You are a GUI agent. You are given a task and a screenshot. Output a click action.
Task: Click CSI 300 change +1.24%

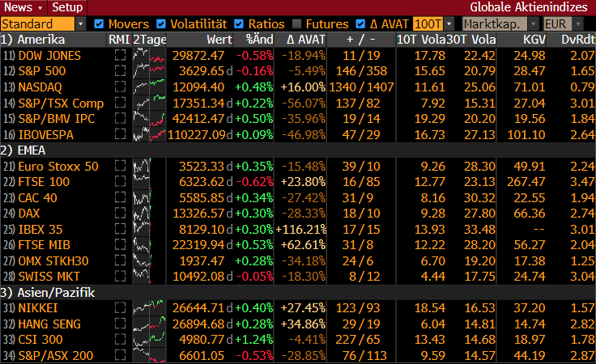[x=254, y=340]
